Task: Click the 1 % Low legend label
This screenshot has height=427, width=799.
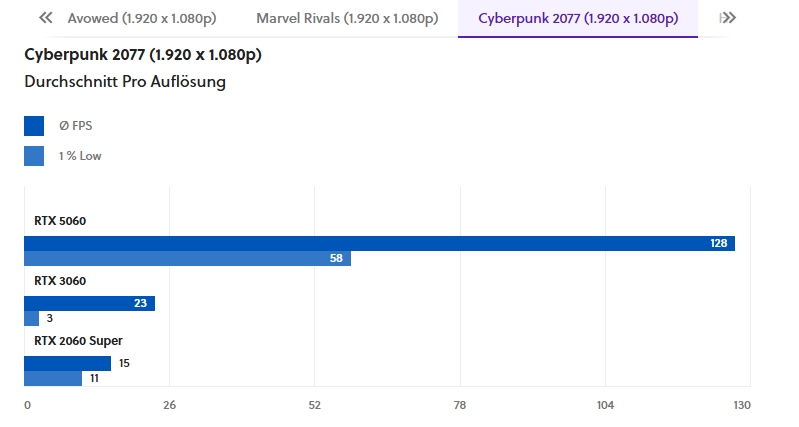Action: click(x=80, y=156)
